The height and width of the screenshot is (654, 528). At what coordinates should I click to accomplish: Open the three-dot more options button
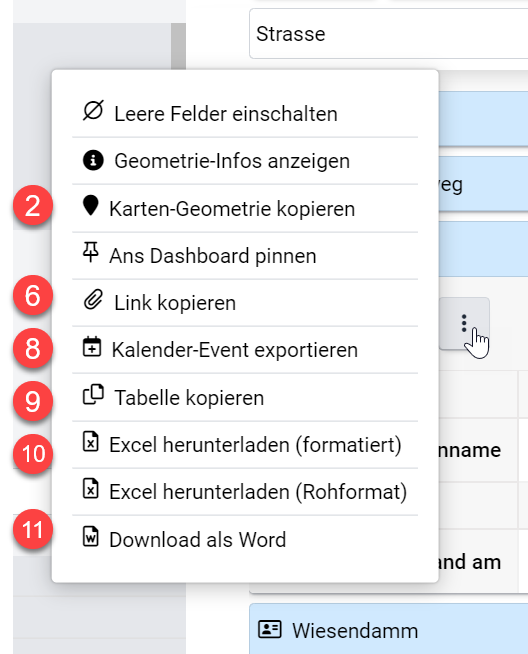pyautogui.click(x=464, y=323)
